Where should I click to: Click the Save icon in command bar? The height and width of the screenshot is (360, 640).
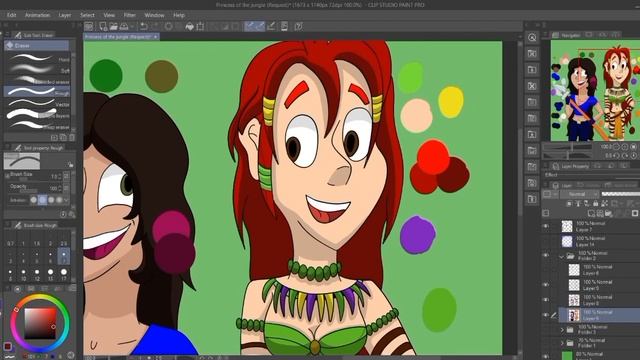tap(124, 27)
